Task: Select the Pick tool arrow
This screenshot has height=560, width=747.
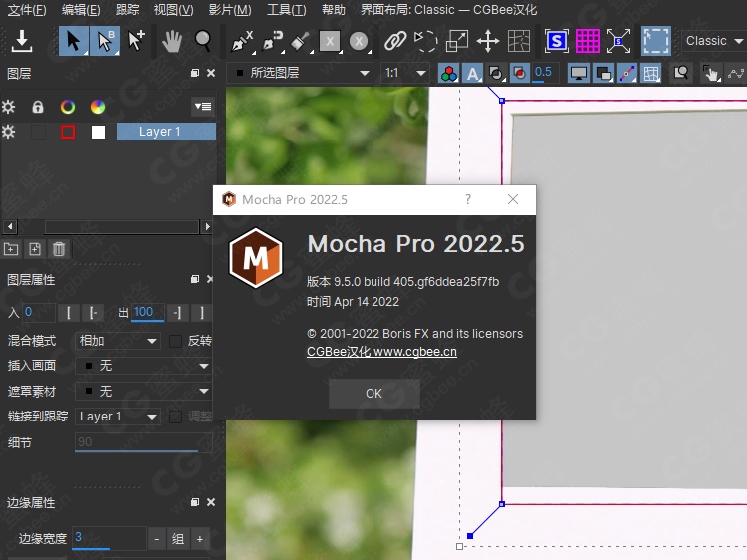Action: click(73, 41)
